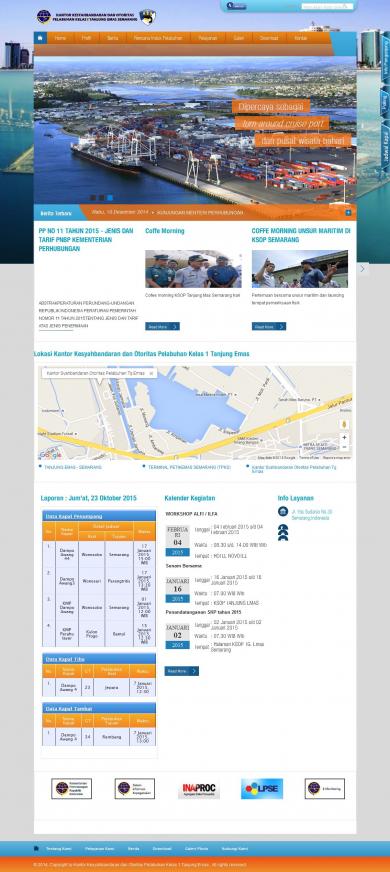Select the first slideshow indicator dot
This screenshot has height=872, width=390.
[93, 197]
